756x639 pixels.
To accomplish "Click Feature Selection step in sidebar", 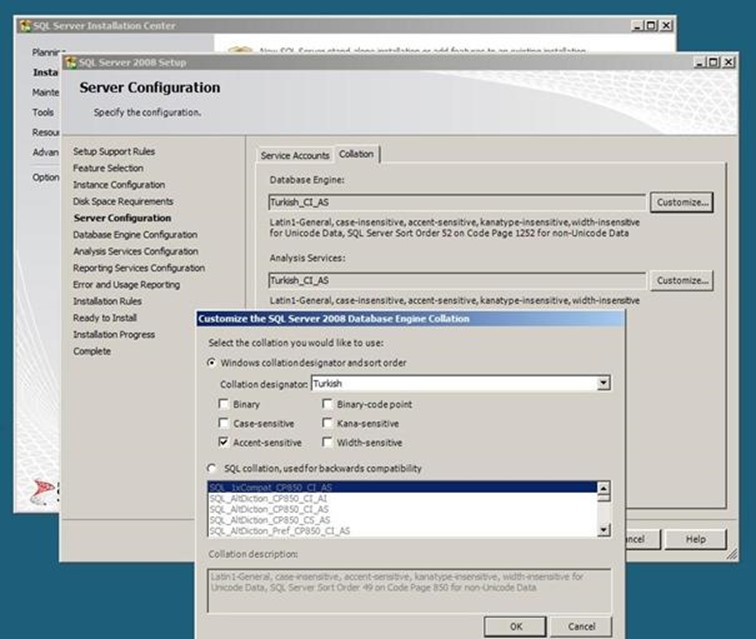I will 108,168.
